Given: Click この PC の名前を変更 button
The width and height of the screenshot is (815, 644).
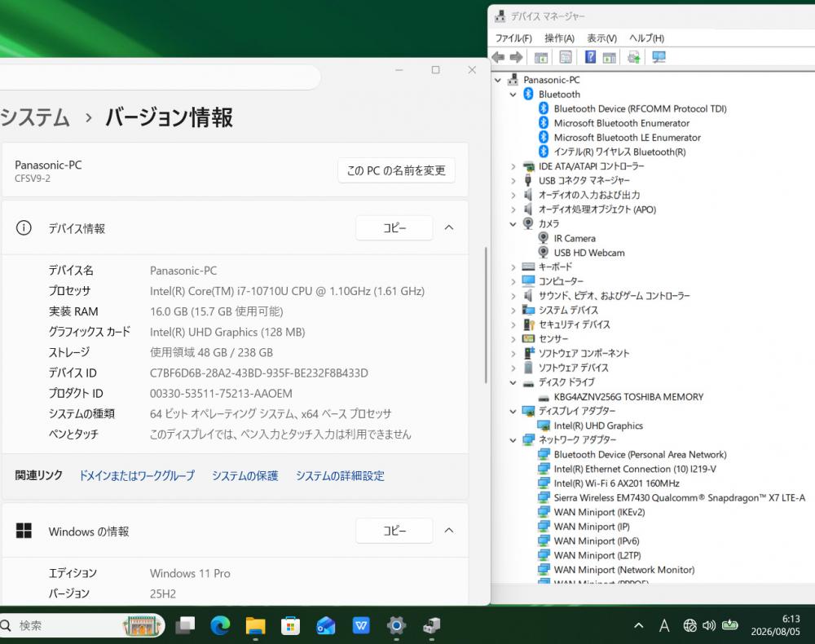Looking at the screenshot, I should click(x=397, y=170).
